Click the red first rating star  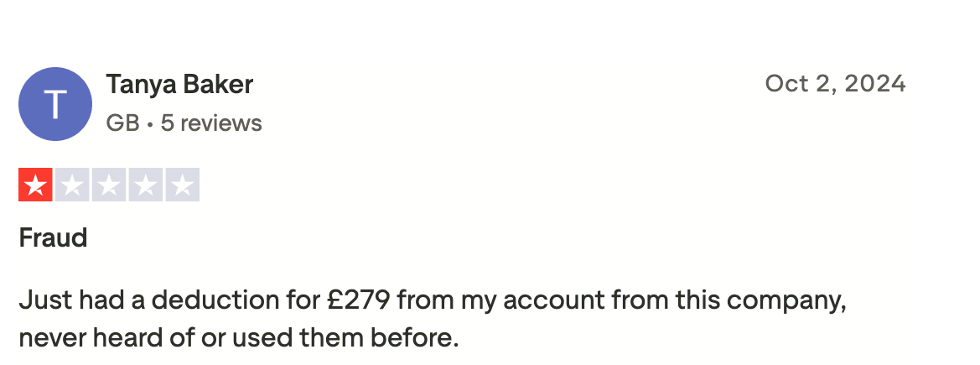coord(35,185)
